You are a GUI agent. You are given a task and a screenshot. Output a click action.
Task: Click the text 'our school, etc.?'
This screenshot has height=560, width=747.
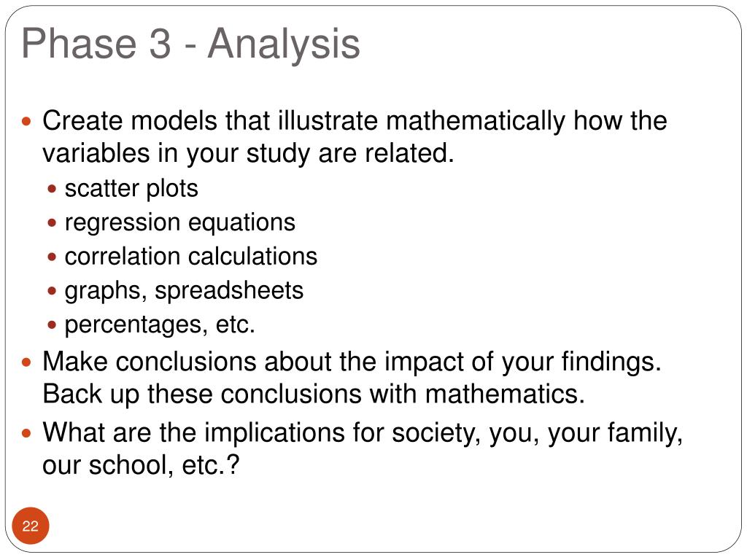[141, 465]
